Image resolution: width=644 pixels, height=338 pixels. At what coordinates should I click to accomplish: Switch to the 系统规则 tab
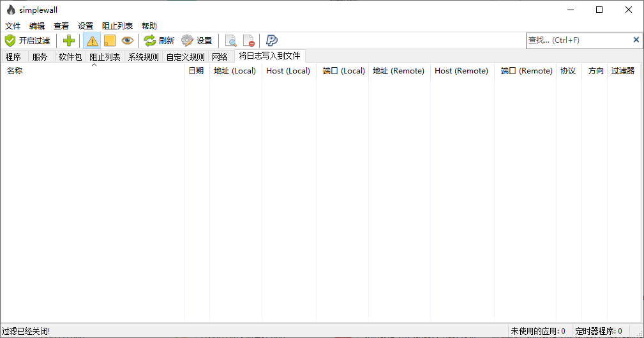143,57
